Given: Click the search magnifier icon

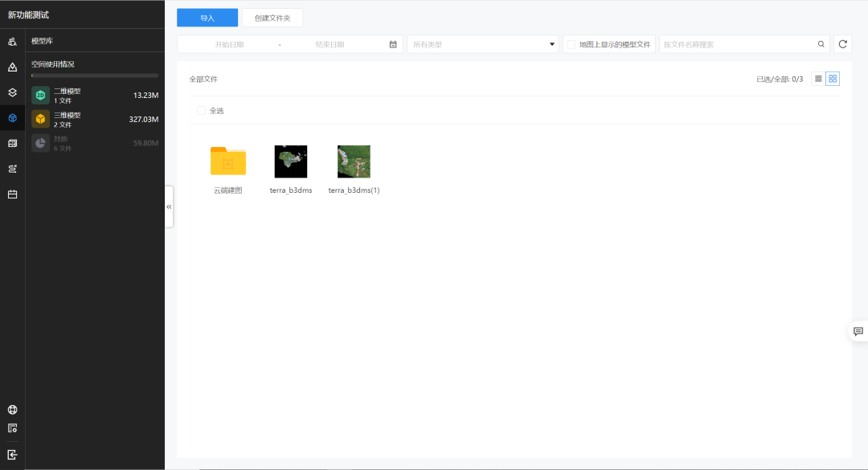Looking at the screenshot, I should point(821,44).
